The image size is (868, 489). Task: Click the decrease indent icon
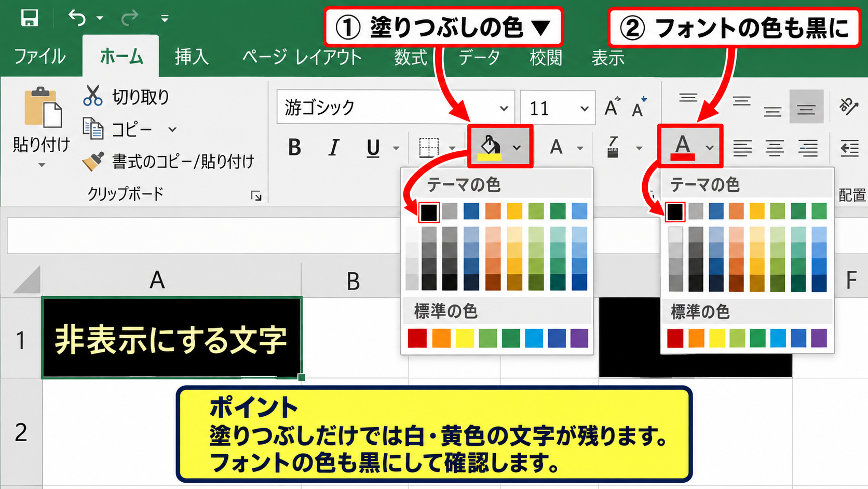coord(849,148)
